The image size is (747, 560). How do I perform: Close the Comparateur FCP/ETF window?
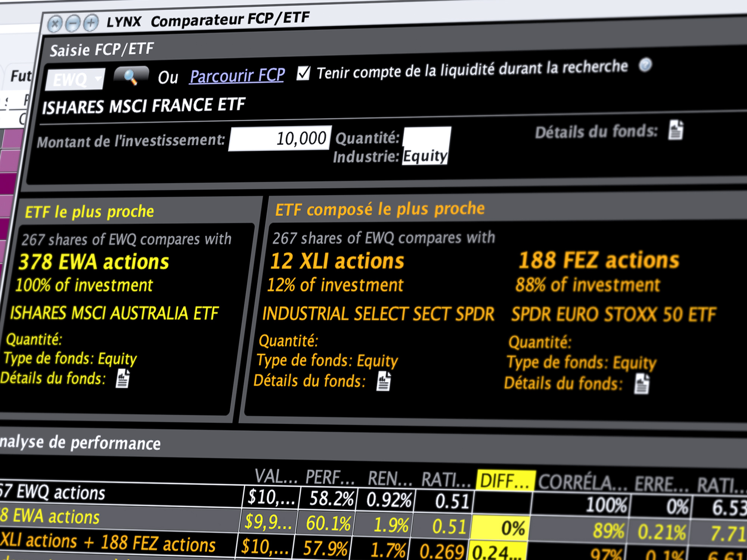click(55, 25)
